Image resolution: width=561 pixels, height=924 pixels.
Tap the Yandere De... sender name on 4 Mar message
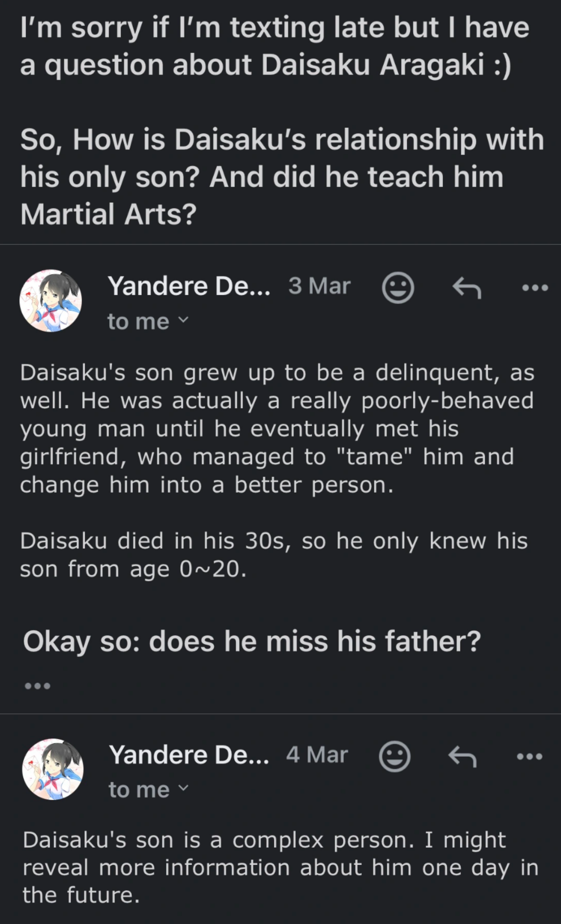pos(189,755)
